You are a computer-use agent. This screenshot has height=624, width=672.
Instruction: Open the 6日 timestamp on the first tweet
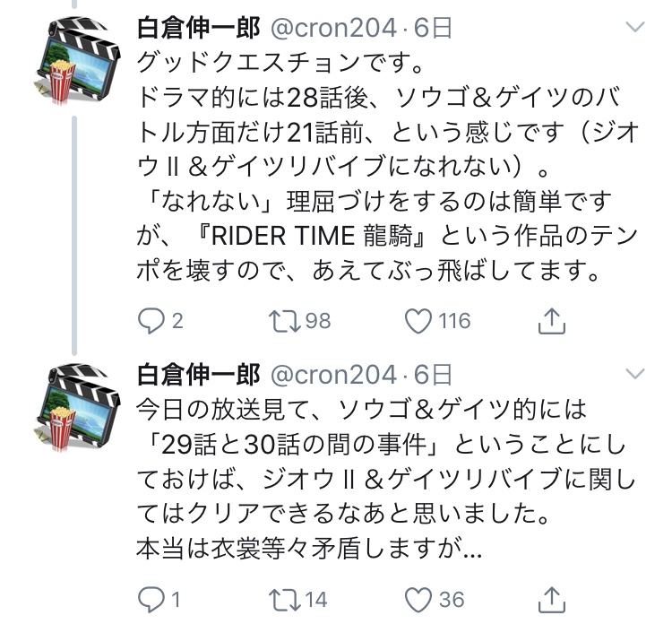431,29
